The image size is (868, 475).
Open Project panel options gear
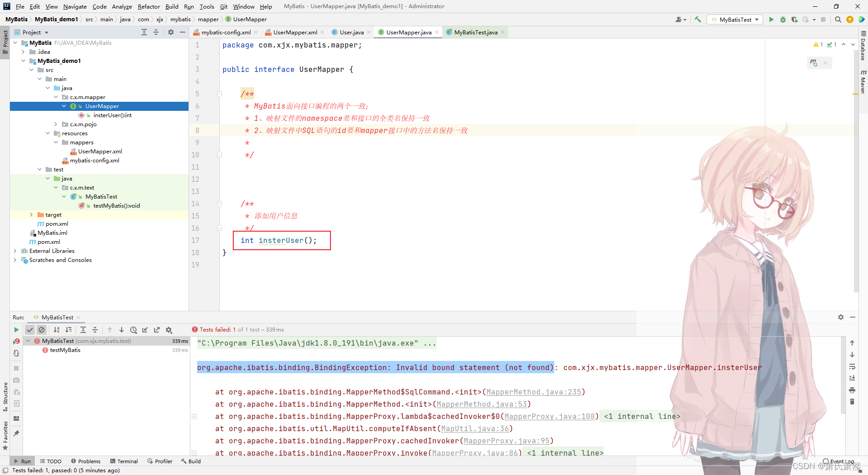click(x=171, y=32)
